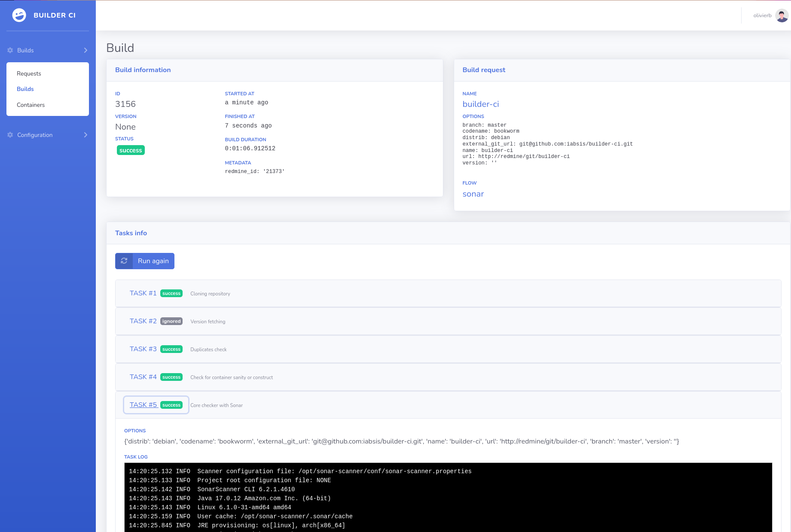
Task: Click '7 seconds ago' finished time
Action: 248,126
